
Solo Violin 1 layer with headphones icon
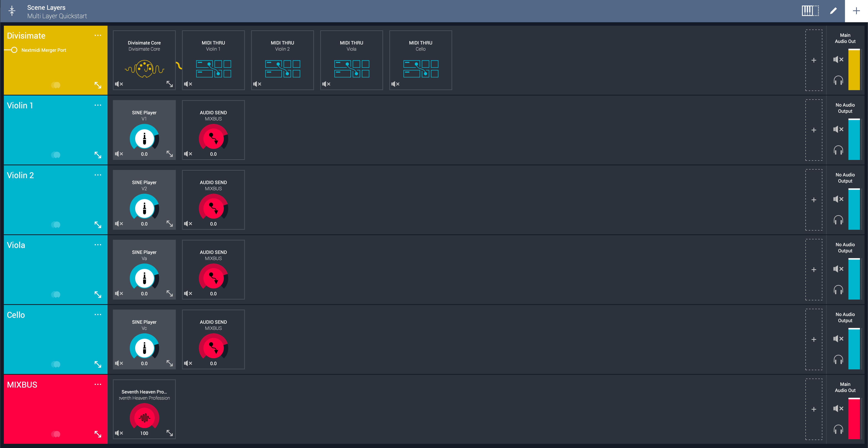tap(838, 150)
